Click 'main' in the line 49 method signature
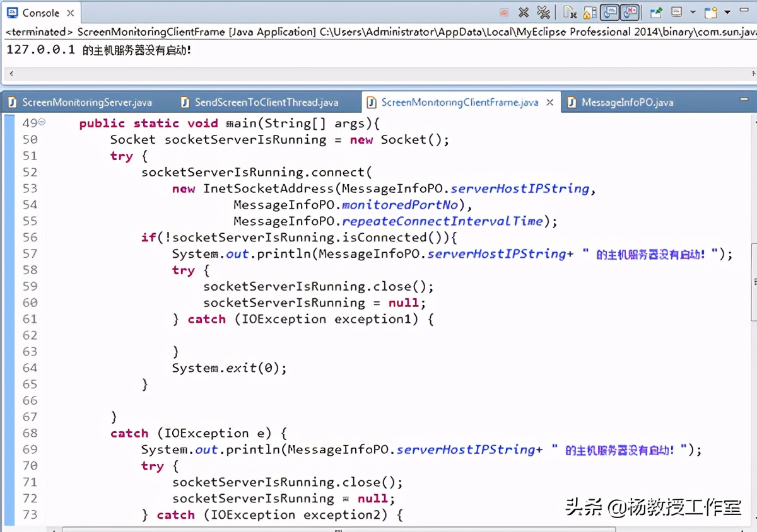This screenshot has width=757, height=532. 241,123
